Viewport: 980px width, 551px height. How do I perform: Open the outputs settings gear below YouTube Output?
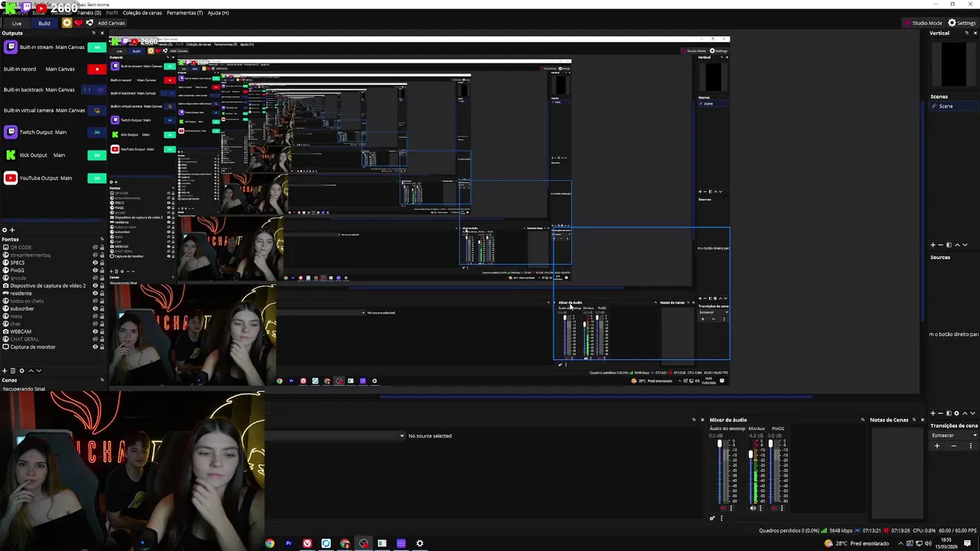(x=5, y=230)
